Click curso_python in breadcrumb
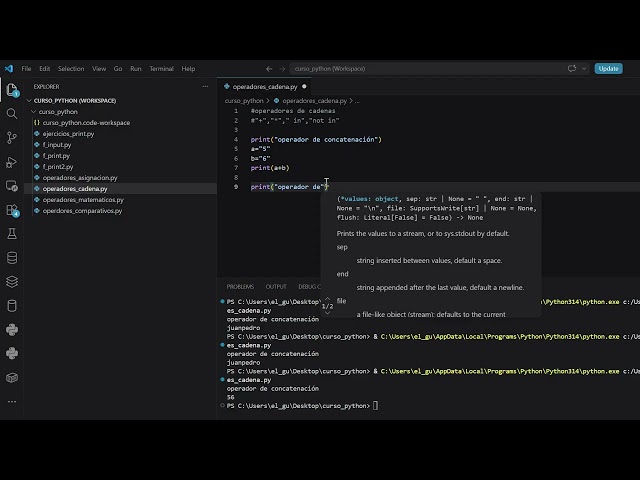The height and width of the screenshot is (480, 640). tap(244, 100)
